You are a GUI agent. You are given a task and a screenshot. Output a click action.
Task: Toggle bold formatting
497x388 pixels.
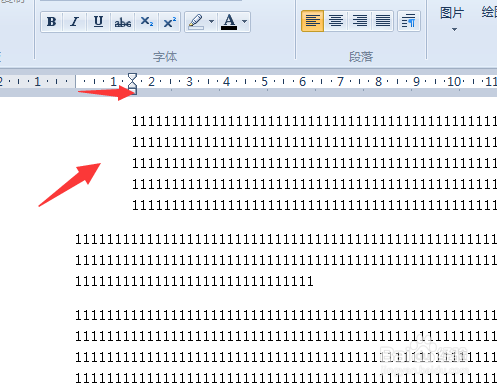[x=52, y=22]
